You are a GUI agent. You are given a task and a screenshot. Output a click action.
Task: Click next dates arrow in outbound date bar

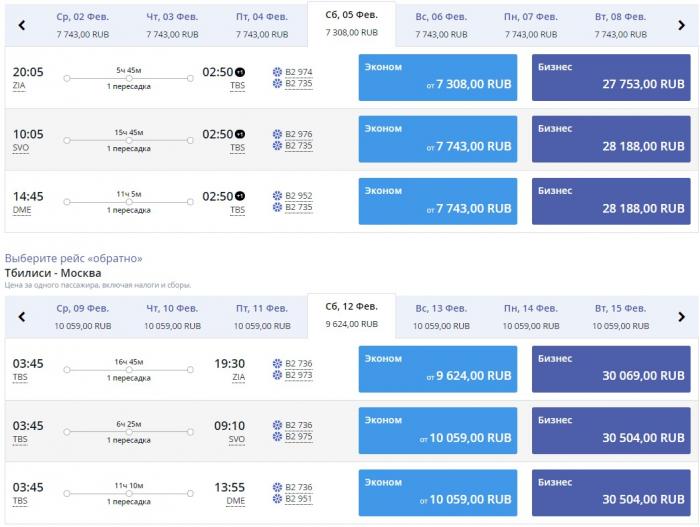tap(681, 25)
